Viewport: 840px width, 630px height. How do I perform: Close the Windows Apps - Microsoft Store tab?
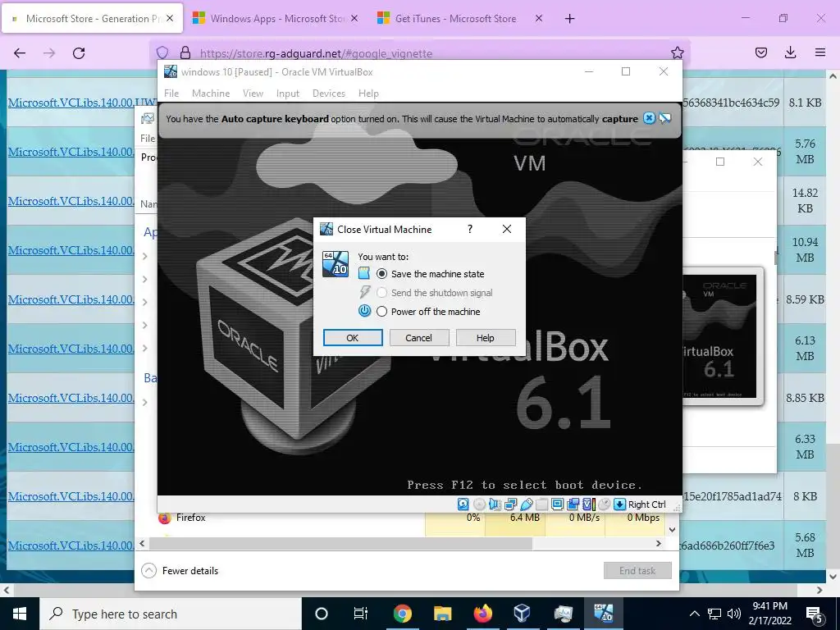[x=354, y=19]
